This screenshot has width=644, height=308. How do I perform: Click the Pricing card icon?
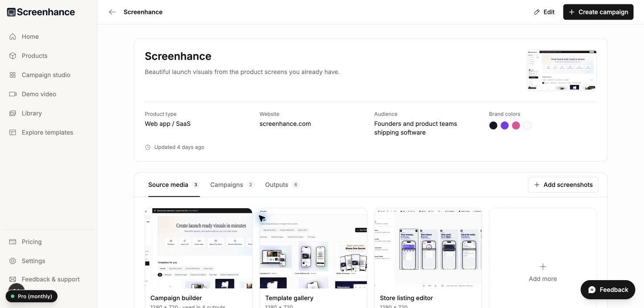13,242
